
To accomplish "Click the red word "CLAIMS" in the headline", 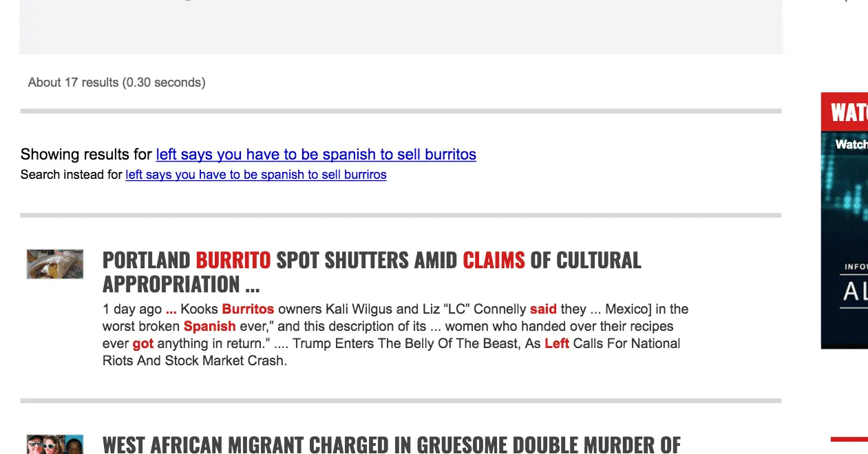I will coord(494,261).
